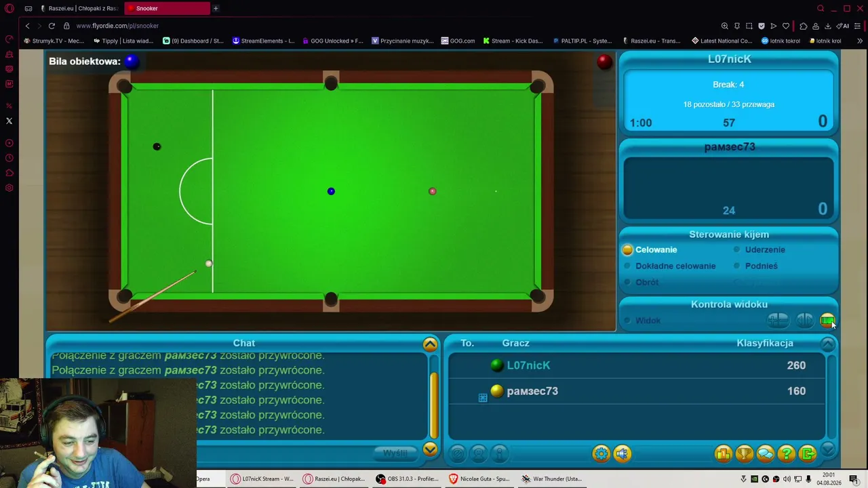This screenshot has height=488, width=868.
Task: Open the browser extensions cube icon
Action: tap(804, 26)
